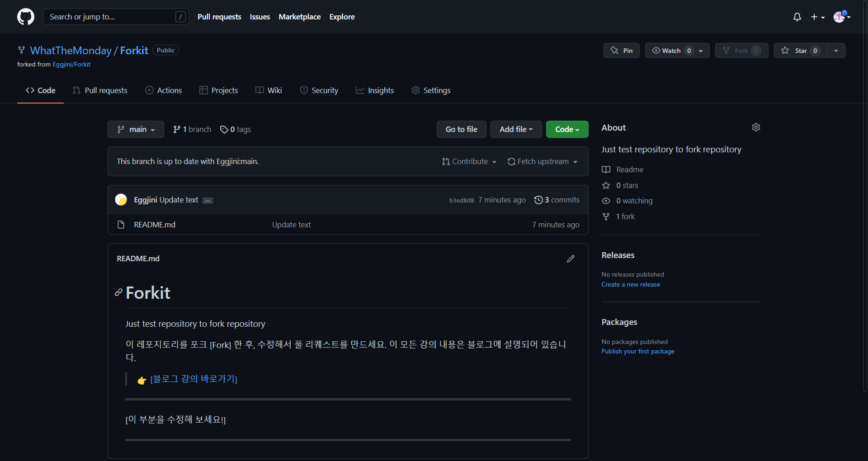Viewport: 868px width, 461px height.
Task: Edit repository details via About gear icon
Action: click(x=756, y=127)
